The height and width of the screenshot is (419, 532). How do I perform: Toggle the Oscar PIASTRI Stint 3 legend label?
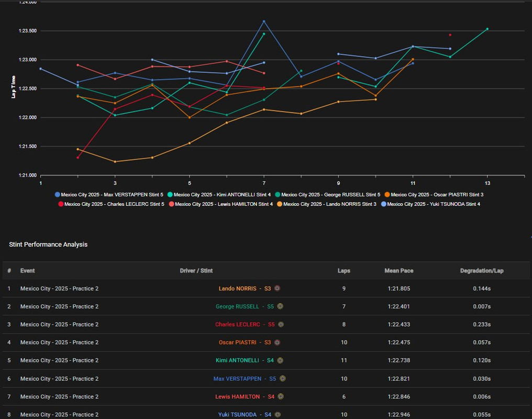[x=437, y=195]
